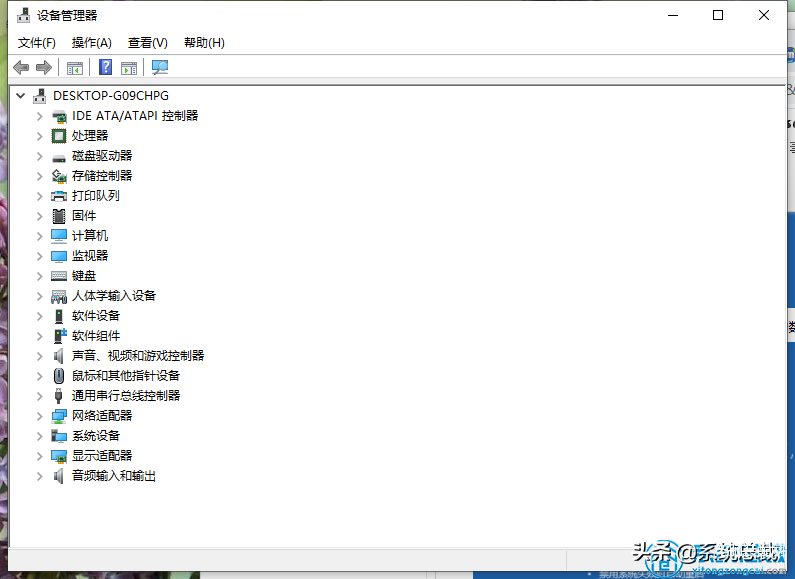Select the 显示适配器 label text

tap(102, 456)
